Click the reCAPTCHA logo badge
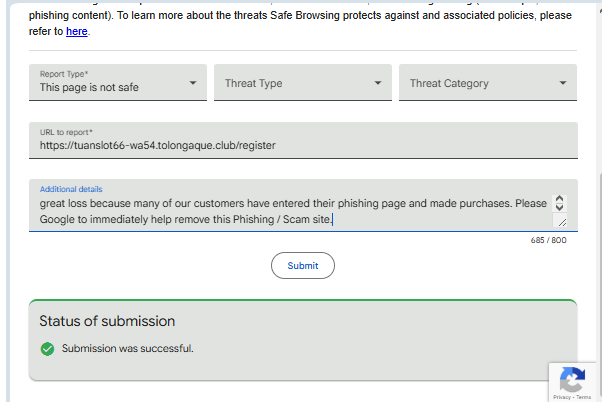This screenshot has width=602, height=402. pyautogui.click(x=572, y=379)
